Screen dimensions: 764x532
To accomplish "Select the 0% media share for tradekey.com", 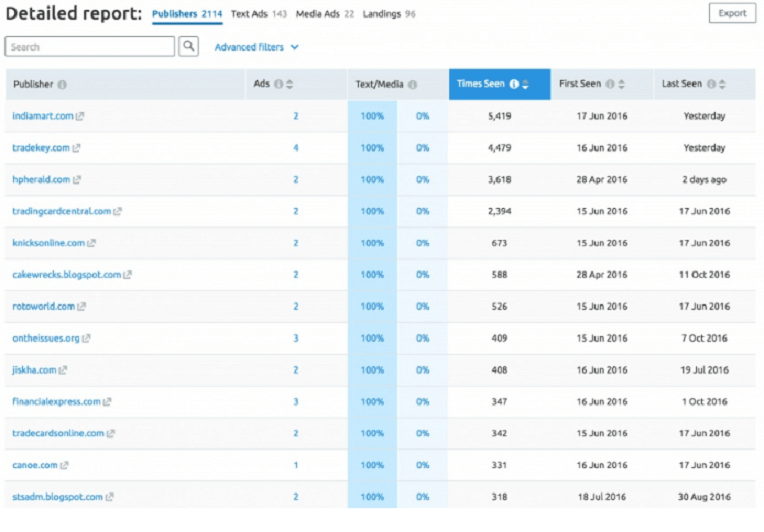I will 422,148.
